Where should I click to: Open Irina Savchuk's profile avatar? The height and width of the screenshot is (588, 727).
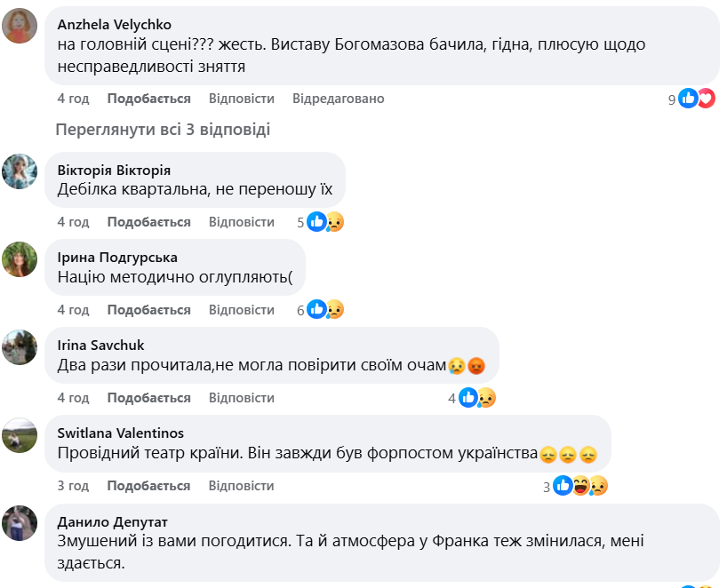(20, 347)
